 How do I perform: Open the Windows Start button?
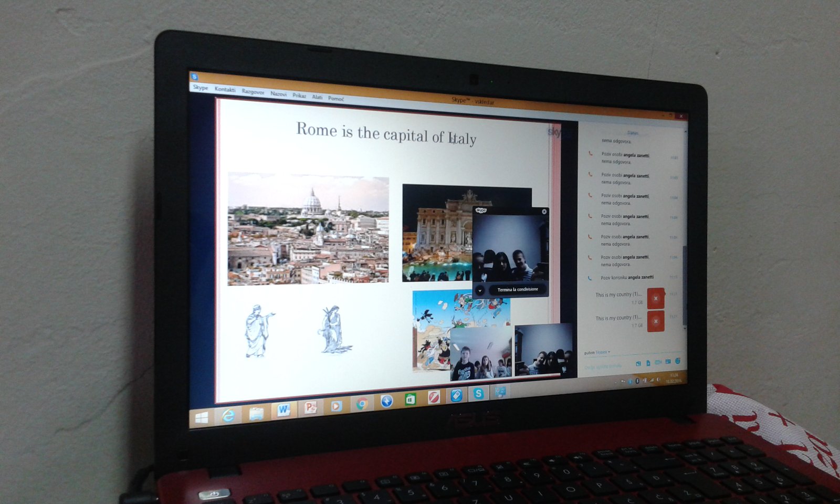pos(202,417)
